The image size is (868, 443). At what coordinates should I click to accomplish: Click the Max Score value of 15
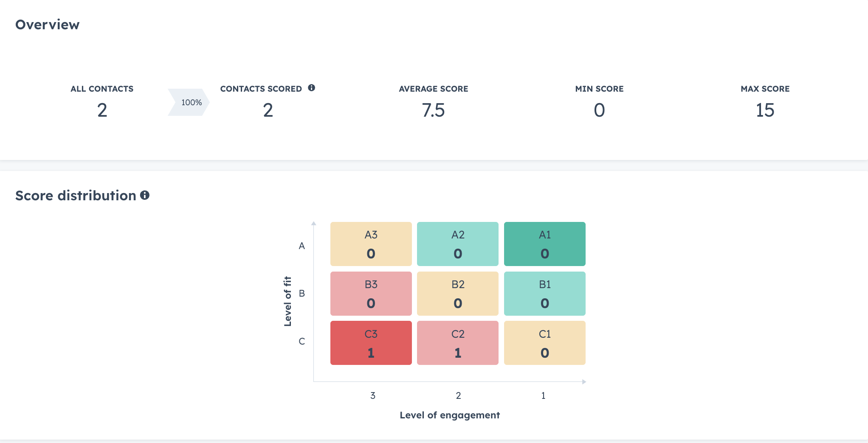(x=765, y=110)
